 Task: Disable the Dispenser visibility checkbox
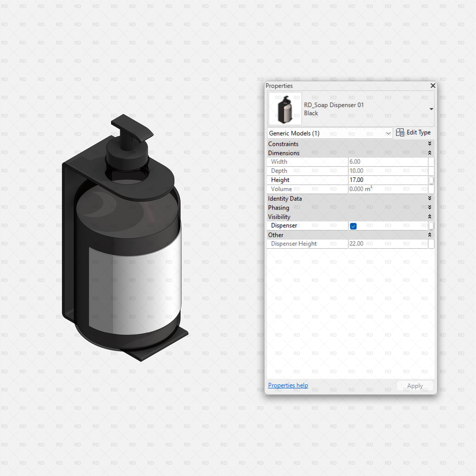353,226
